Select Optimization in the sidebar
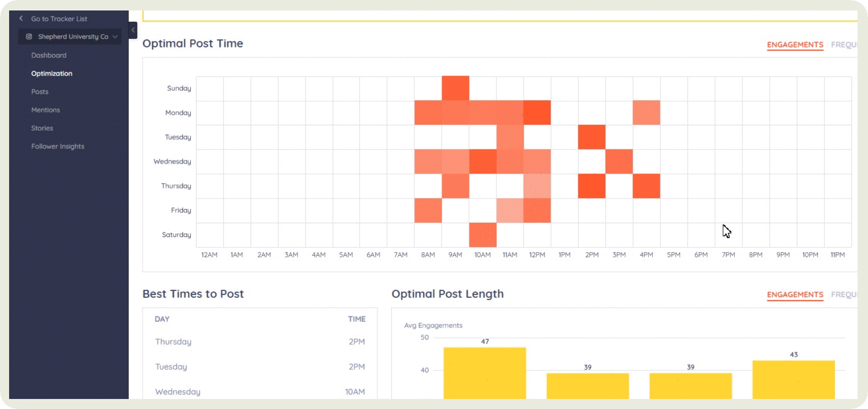The image size is (868, 409). (x=51, y=73)
